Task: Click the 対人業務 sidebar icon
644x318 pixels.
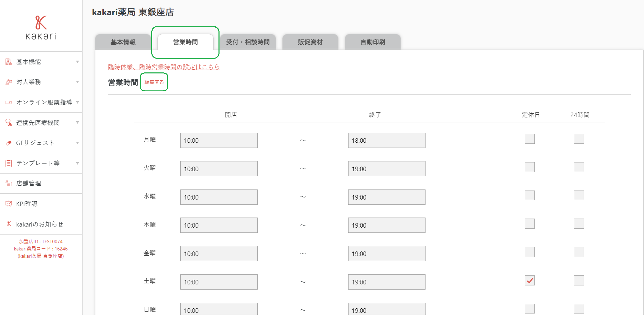Action: tap(9, 82)
